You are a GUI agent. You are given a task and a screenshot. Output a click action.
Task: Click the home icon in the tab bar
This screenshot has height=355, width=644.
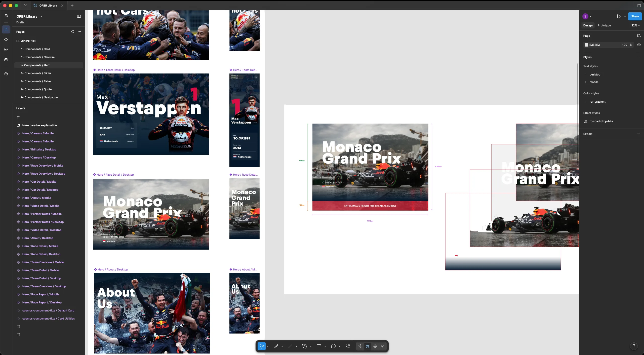coord(25,5)
